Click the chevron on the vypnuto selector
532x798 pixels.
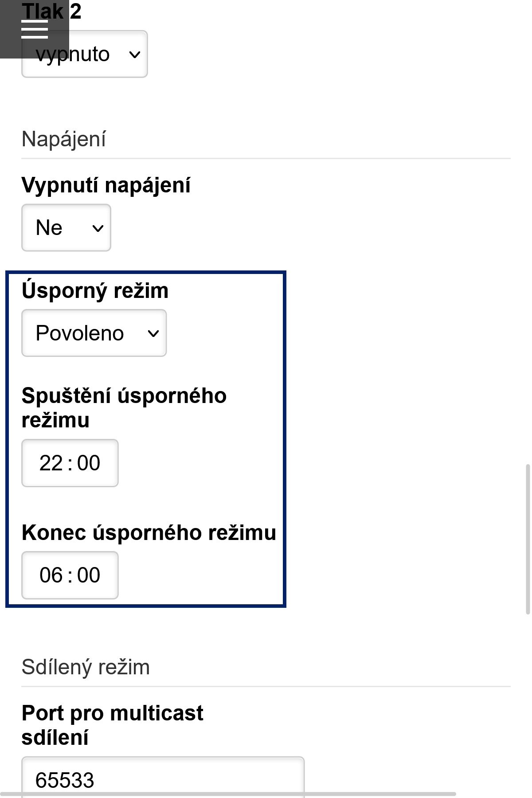134,54
